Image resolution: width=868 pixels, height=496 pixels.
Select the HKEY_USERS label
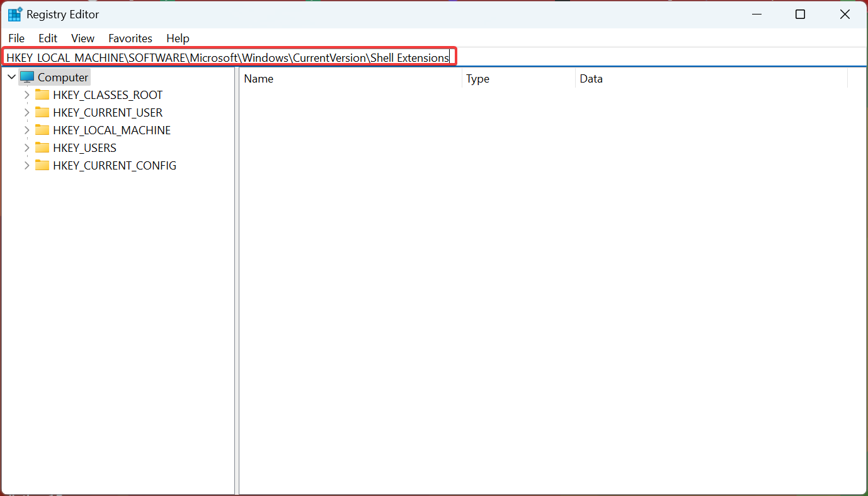point(84,148)
